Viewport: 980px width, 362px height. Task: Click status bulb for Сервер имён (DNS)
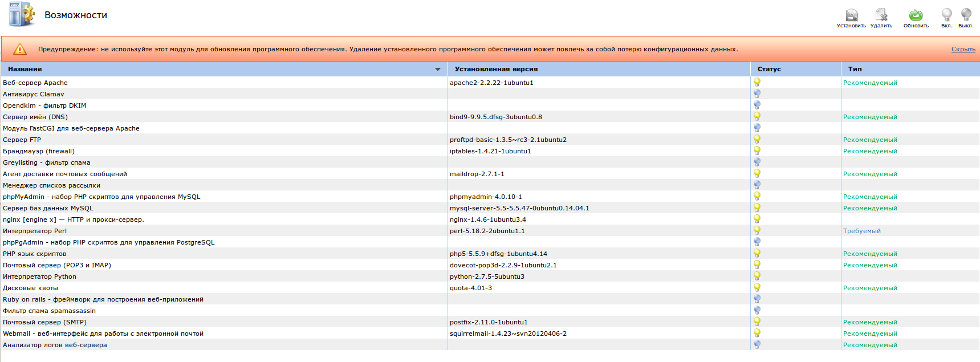pyautogui.click(x=757, y=116)
